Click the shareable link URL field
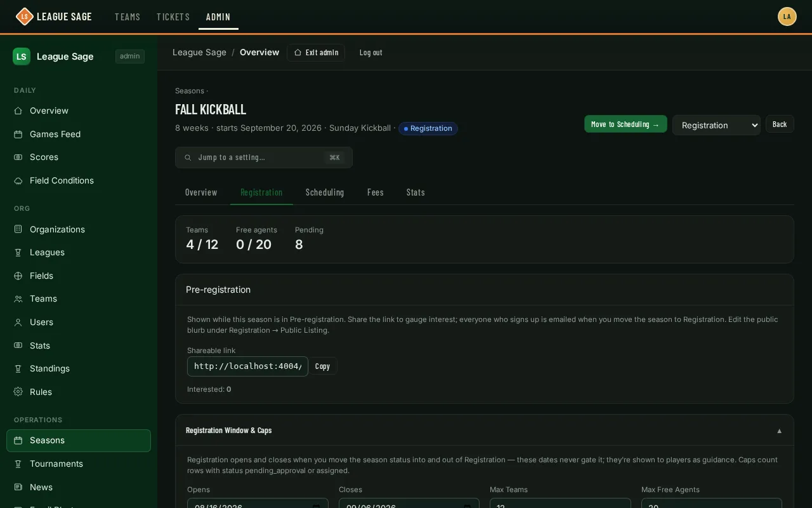Screen dimensions: 812x508 tap(247, 366)
